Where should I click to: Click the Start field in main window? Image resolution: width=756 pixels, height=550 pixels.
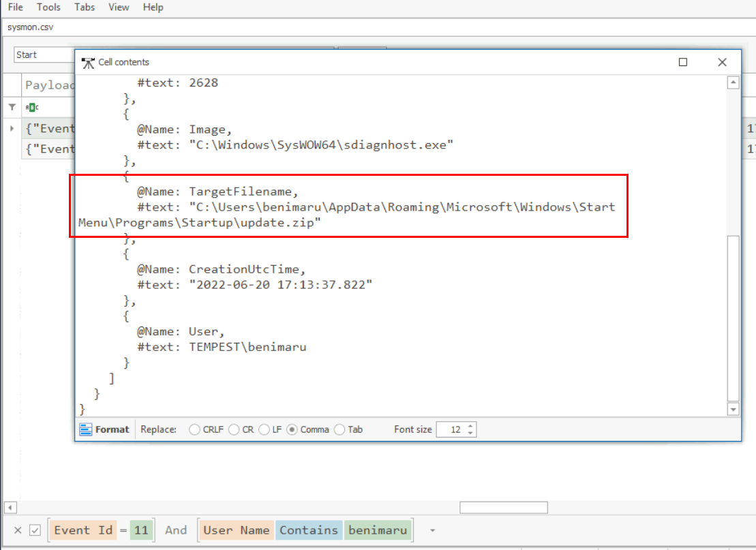44,55
